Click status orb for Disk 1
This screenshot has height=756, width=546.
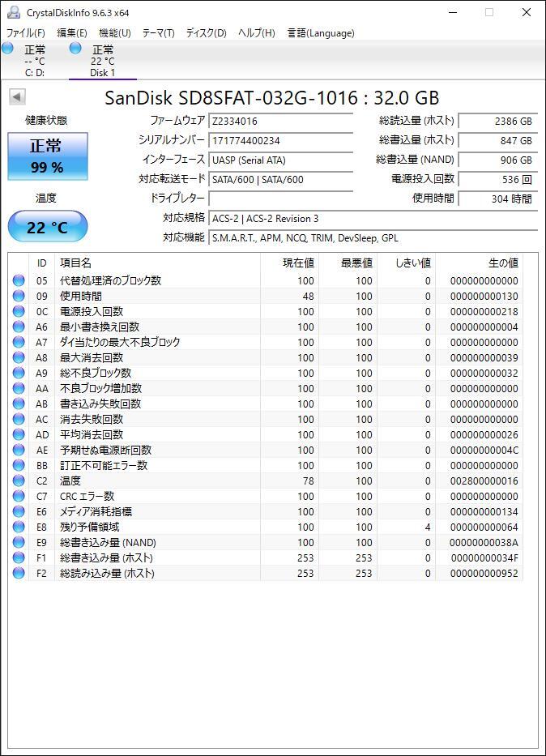75,49
